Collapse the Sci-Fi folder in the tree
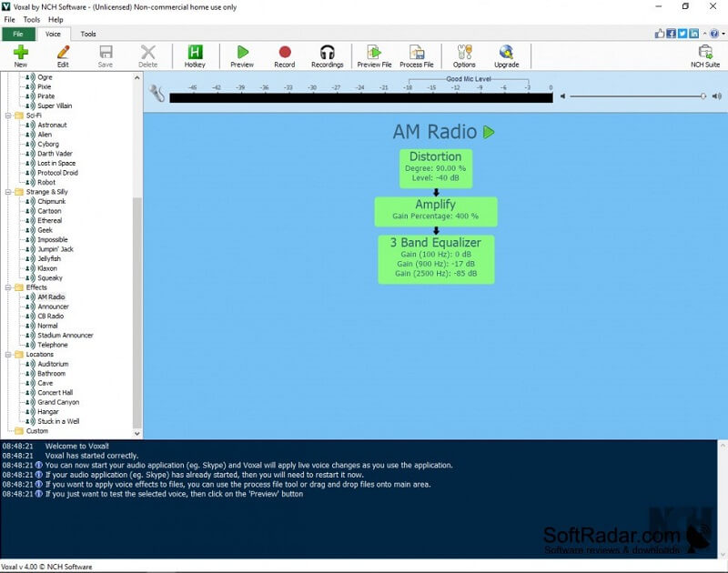The height and width of the screenshot is (573, 728). click(x=7, y=116)
